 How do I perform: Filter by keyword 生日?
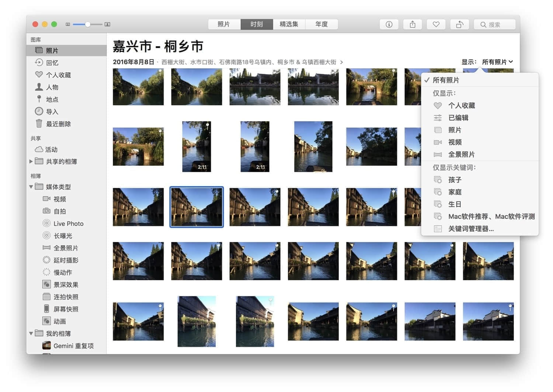pyautogui.click(x=480, y=204)
